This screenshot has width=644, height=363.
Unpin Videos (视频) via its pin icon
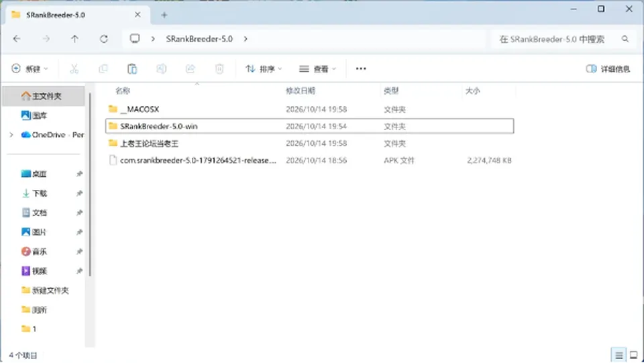point(79,270)
